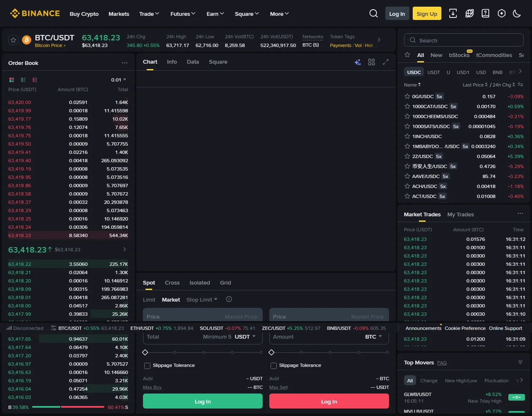The width and height of the screenshot is (532, 416).
Task: Open the Top Movers FAQ link
Action: tap(442, 363)
